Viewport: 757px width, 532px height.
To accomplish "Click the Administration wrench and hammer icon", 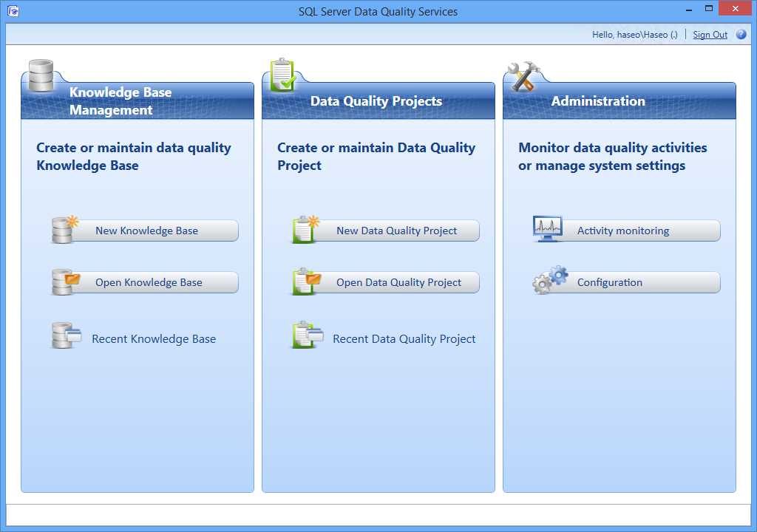I will 524,76.
